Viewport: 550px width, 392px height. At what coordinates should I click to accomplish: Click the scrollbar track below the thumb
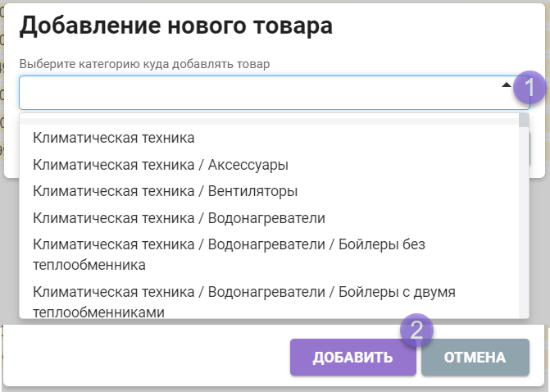pos(524,230)
